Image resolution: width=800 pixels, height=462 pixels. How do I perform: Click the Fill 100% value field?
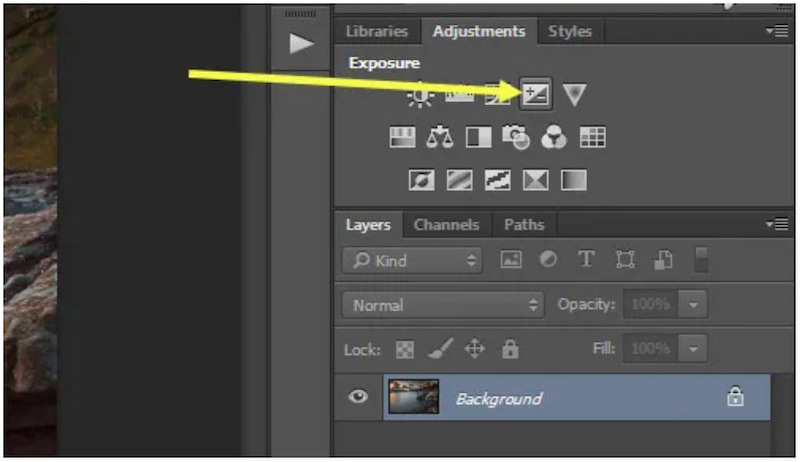point(651,349)
